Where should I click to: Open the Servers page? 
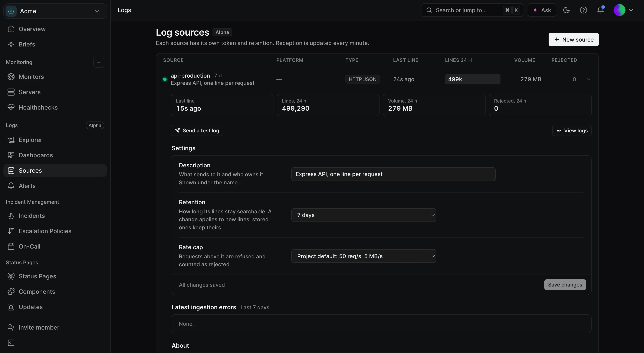pyautogui.click(x=55, y=92)
